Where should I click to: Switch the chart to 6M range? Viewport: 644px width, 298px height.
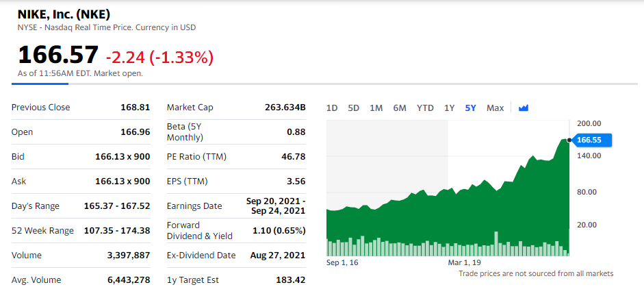click(x=400, y=108)
